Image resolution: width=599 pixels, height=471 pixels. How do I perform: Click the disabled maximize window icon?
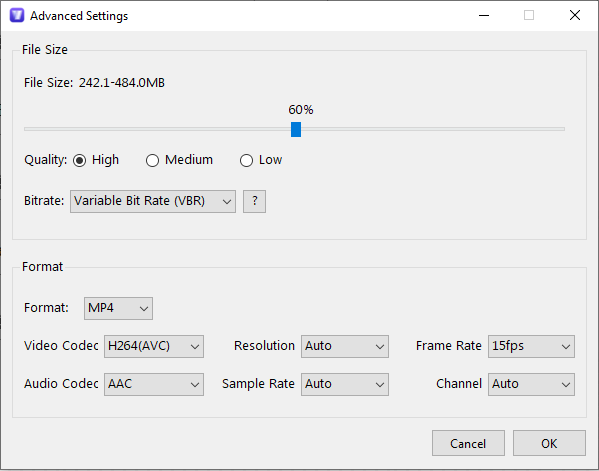click(x=529, y=15)
